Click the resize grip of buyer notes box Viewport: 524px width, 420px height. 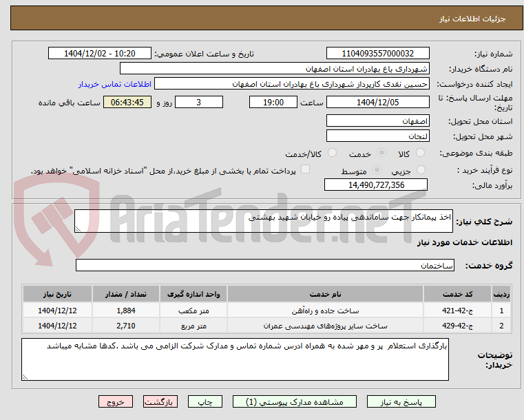pos(25,377)
